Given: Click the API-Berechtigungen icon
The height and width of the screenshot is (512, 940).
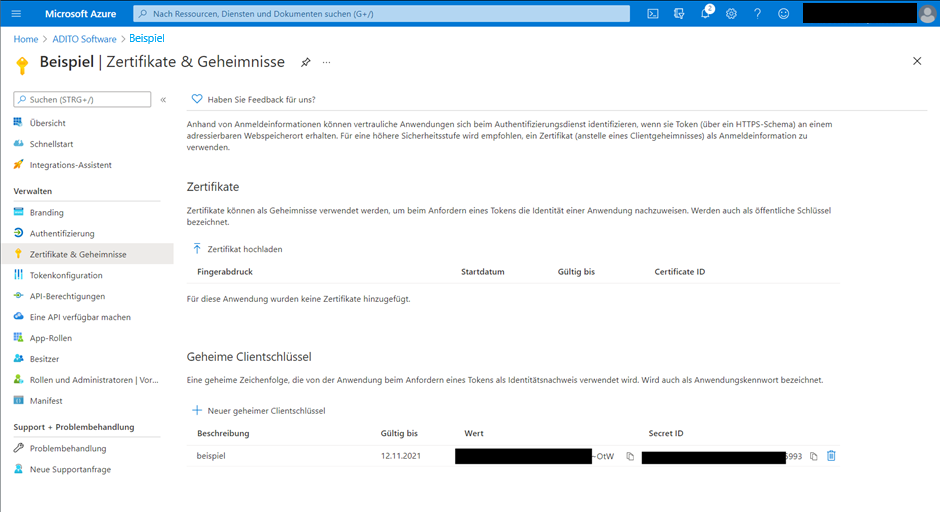Looking at the screenshot, I should (18, 296).
